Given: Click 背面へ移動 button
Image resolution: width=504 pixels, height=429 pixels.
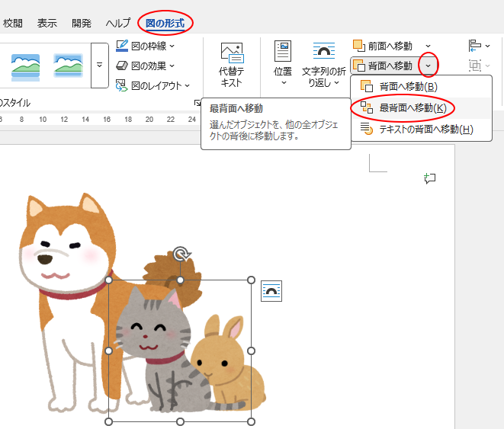Looking at the screenshot, I should pos(384,66).
